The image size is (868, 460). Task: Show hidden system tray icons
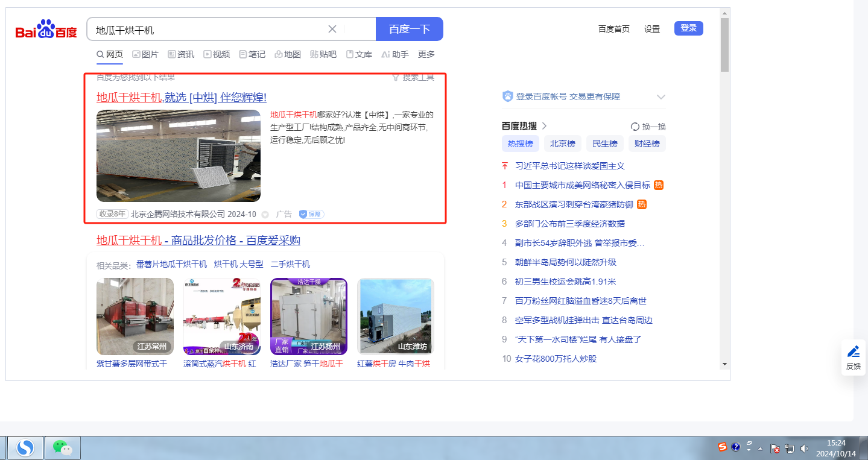(x=761, y=448)
